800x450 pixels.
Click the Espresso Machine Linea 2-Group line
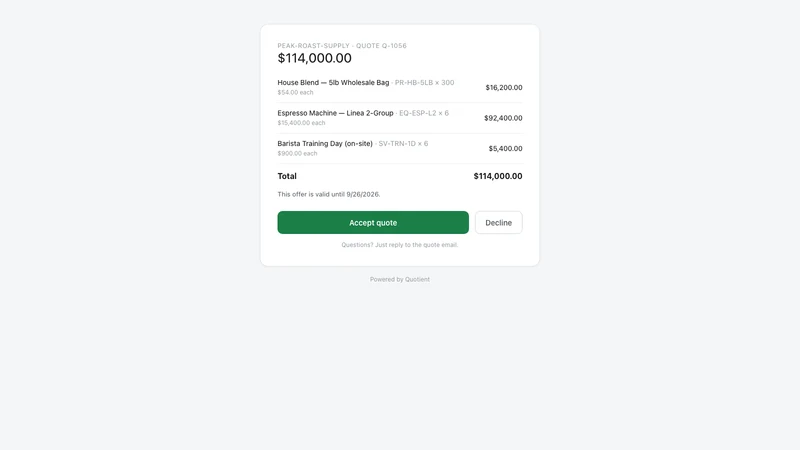(400, 118)
